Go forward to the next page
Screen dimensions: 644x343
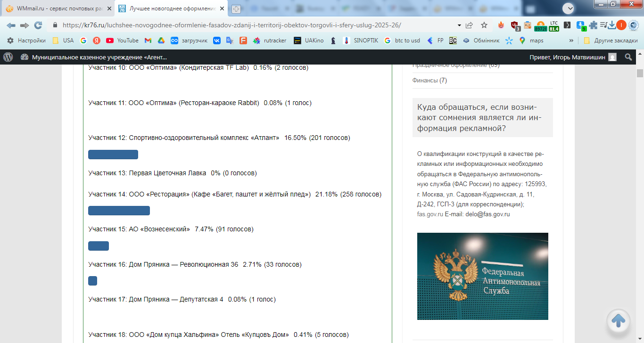coord(25,25)
